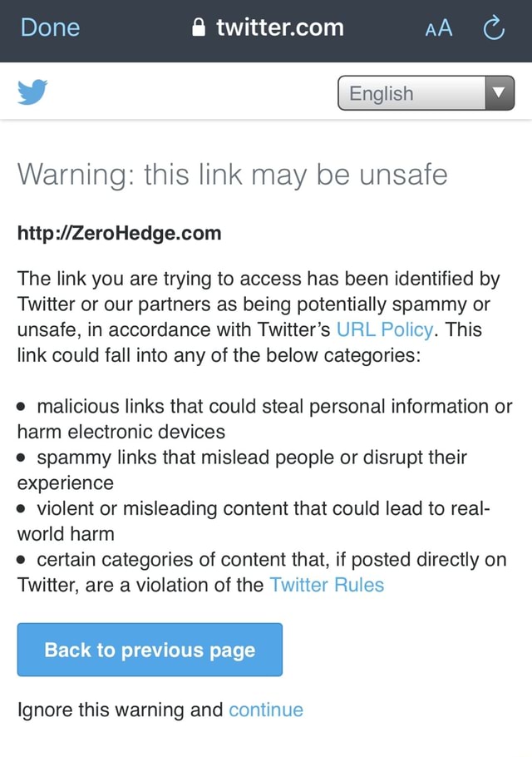Click the continue link
The image size is (532, 757).
(266, 710)
